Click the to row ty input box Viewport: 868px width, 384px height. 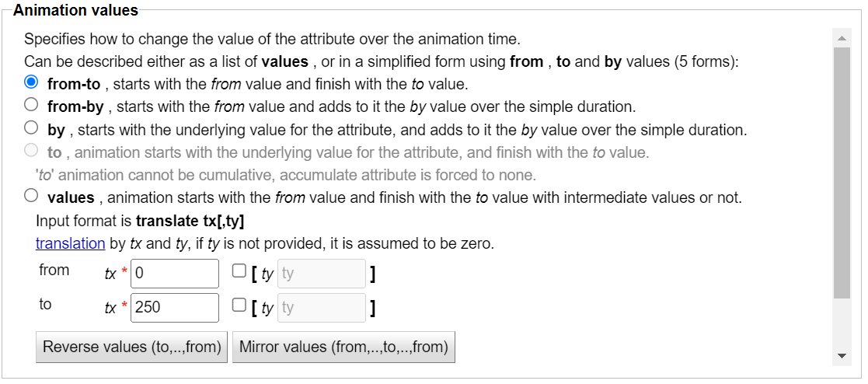[x=322, y=307]
